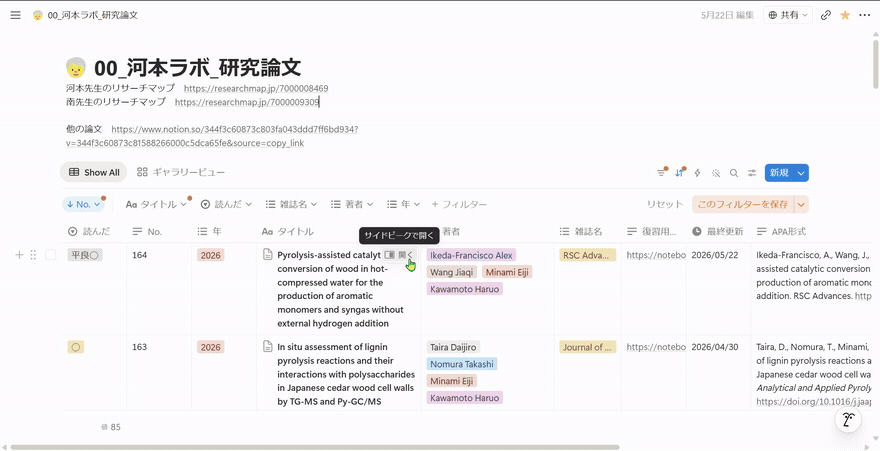Viewport: 880px width, 451px height.
Task: Expand the 新規 button dropdown arrow
Action: tap(801, 173)
